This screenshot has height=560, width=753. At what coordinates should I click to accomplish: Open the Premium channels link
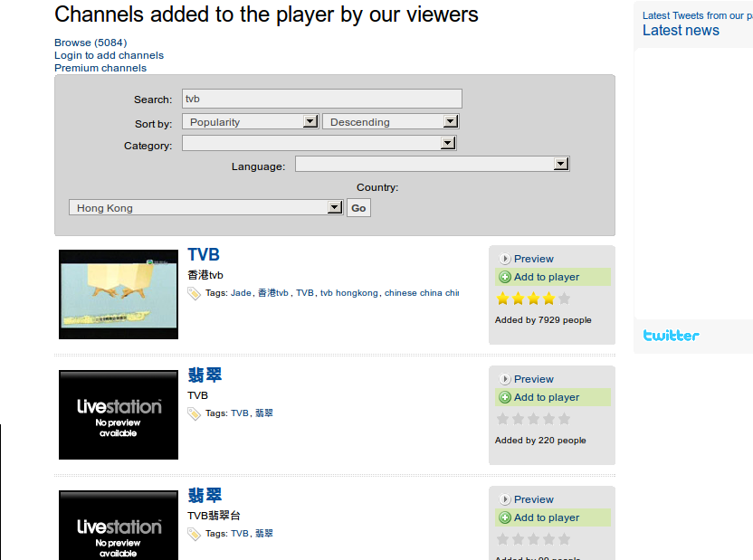coord(100,68)
